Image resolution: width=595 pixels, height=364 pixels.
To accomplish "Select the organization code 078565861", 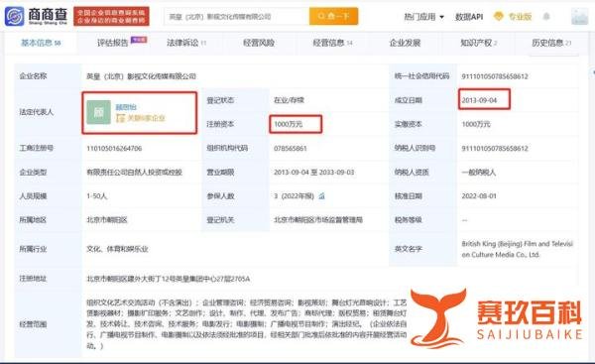I will [291, 149].
